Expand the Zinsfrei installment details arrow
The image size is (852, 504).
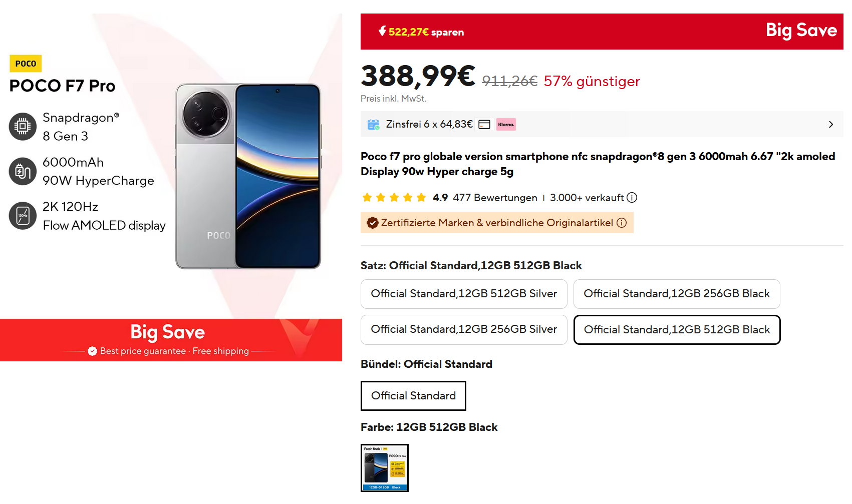point(830,125)
